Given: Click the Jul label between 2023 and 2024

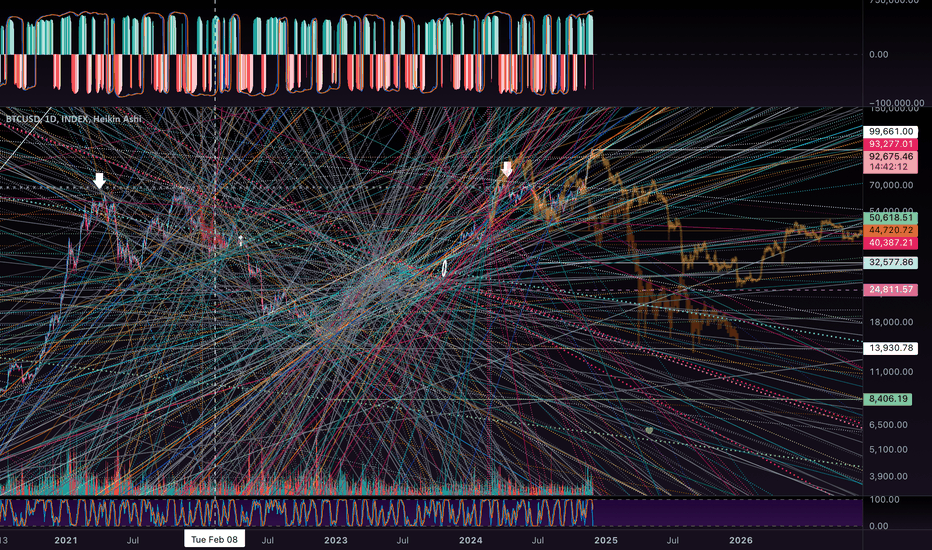Looking at the screenshot, I should click(403, 540).
